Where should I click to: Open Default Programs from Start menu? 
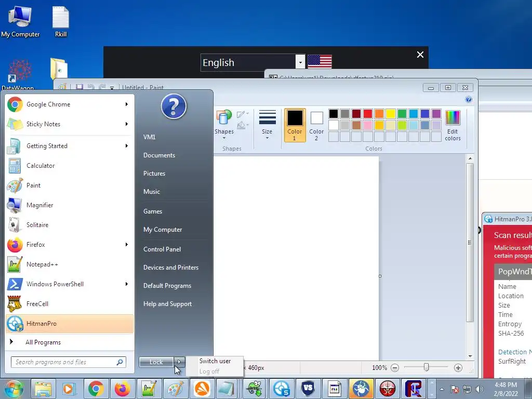pyautogui.click(x=167, y=286)
